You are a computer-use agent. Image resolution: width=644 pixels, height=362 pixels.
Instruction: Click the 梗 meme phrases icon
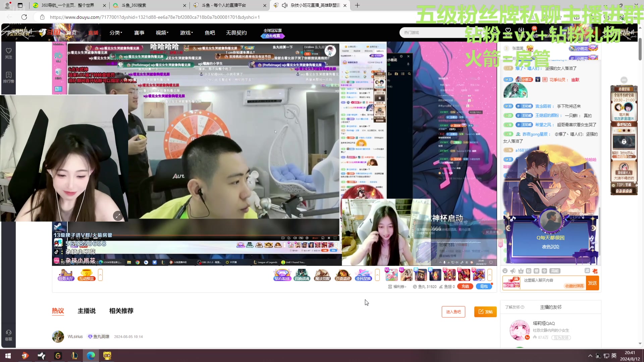click(536, 271)
